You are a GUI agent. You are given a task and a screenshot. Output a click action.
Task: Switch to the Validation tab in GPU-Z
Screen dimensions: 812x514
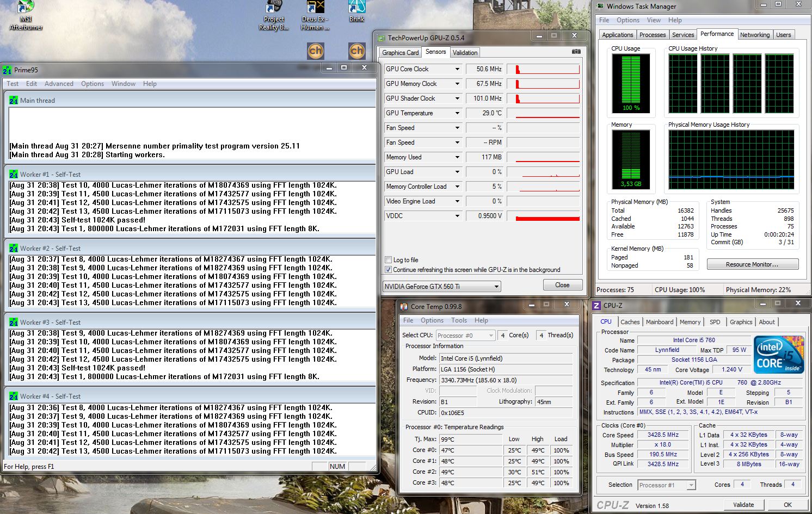[x=465, y=53]
